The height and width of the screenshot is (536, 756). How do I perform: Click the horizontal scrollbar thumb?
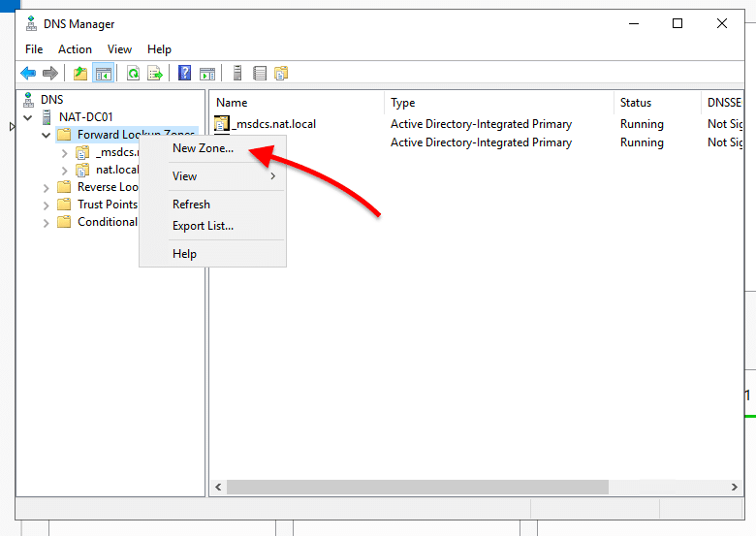coord(418,487)
